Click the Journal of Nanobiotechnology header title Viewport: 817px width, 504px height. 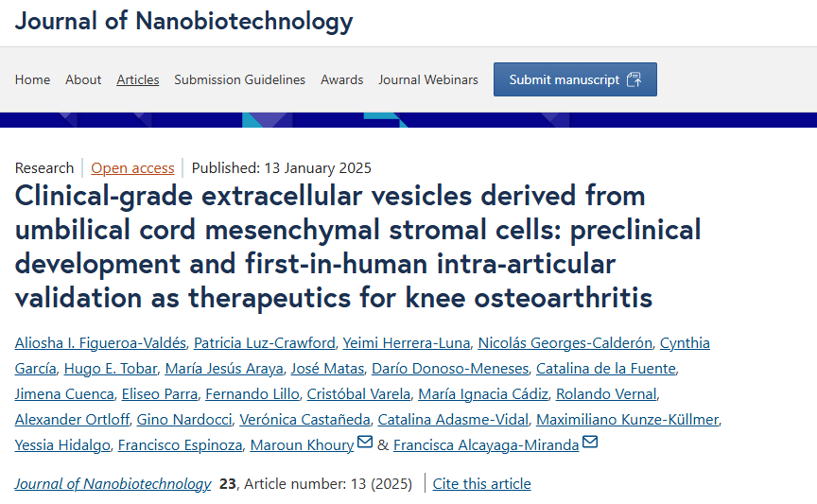[183, 21]
